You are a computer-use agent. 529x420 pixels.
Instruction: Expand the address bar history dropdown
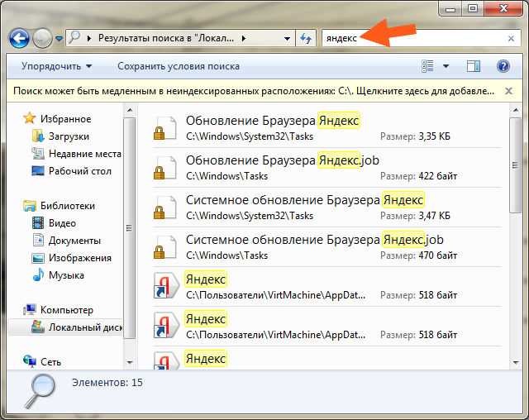pos(287,38)
